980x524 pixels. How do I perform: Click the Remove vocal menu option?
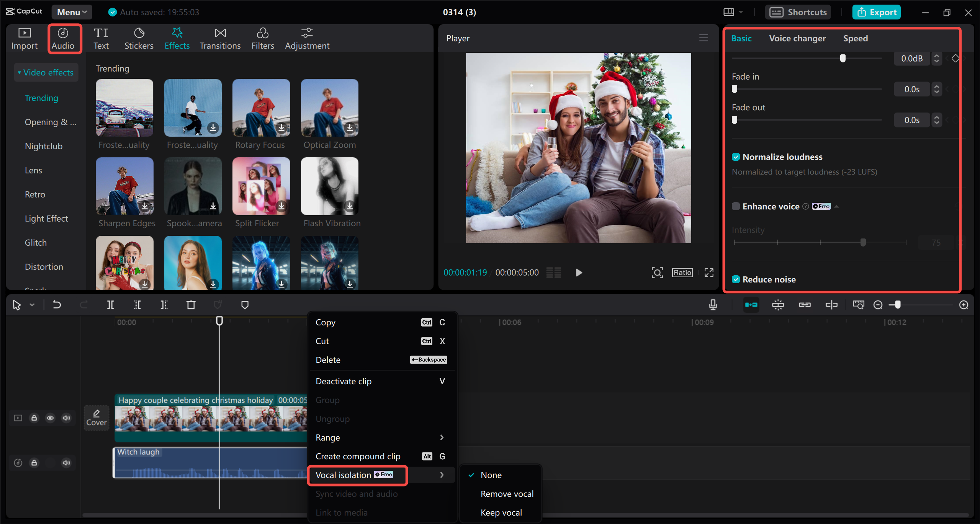pyautogui.click(x=507, y=493)
